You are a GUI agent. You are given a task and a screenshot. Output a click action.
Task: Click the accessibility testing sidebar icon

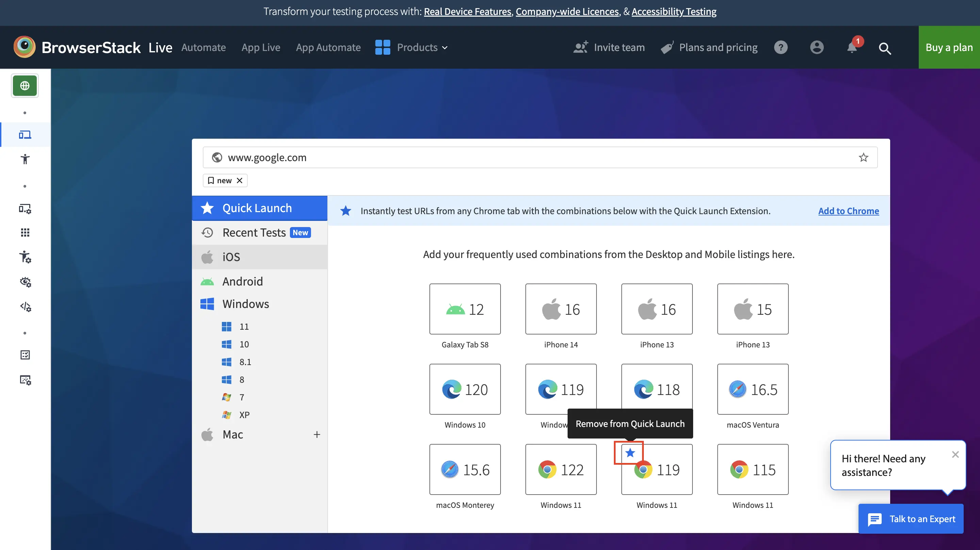25,159
